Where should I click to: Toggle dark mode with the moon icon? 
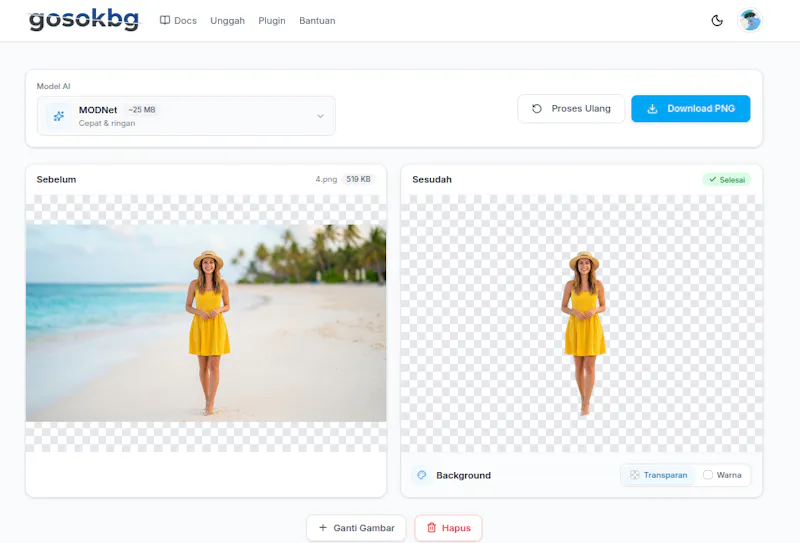point(717,21)
